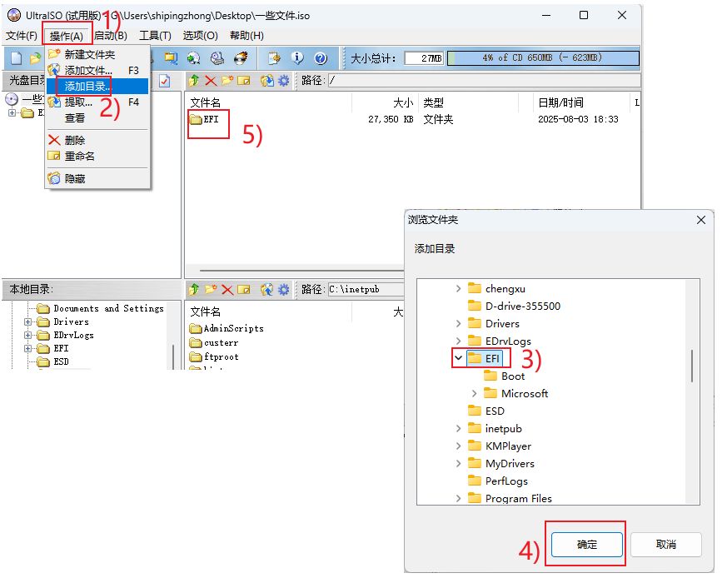Click the Help question mark toolbar icon
Viewport: 727px width, 588px height.
321,58
